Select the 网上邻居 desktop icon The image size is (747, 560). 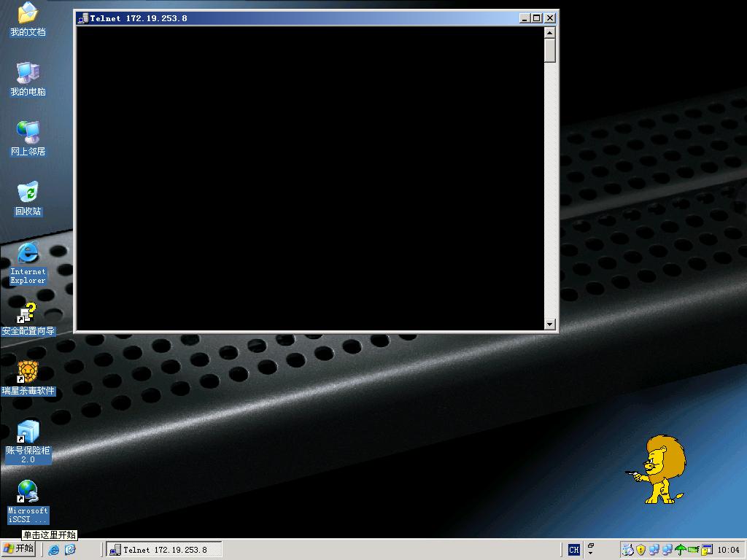(x=28, y=139)
